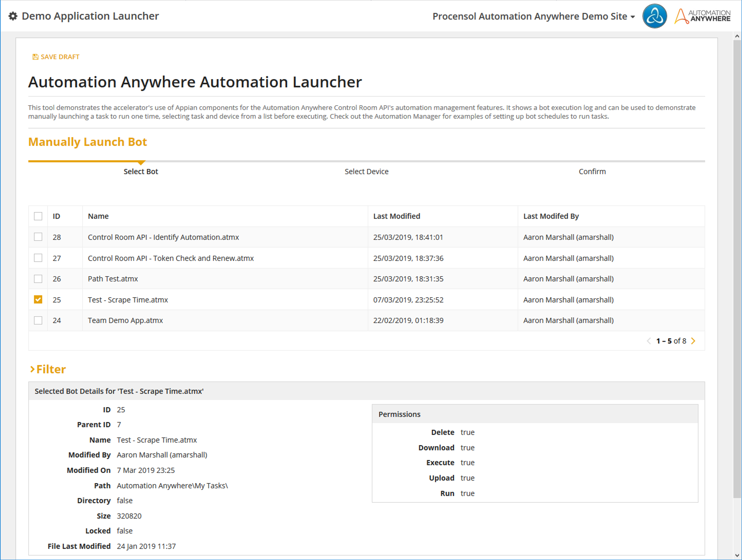Go to the Confirm step
This screenshot has height=560, width=742.
(x=592, y=171)
